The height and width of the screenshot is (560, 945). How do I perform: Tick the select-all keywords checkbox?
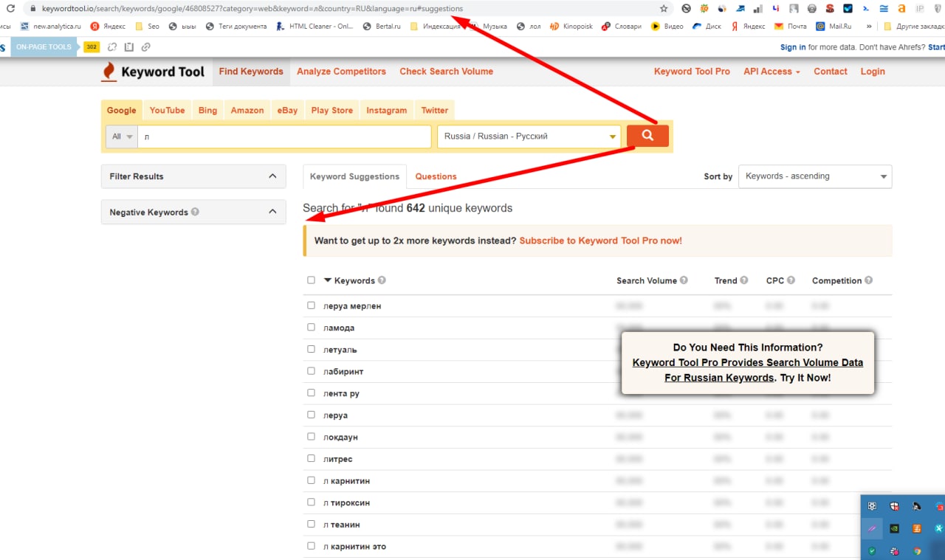click(x=311, y=280)
